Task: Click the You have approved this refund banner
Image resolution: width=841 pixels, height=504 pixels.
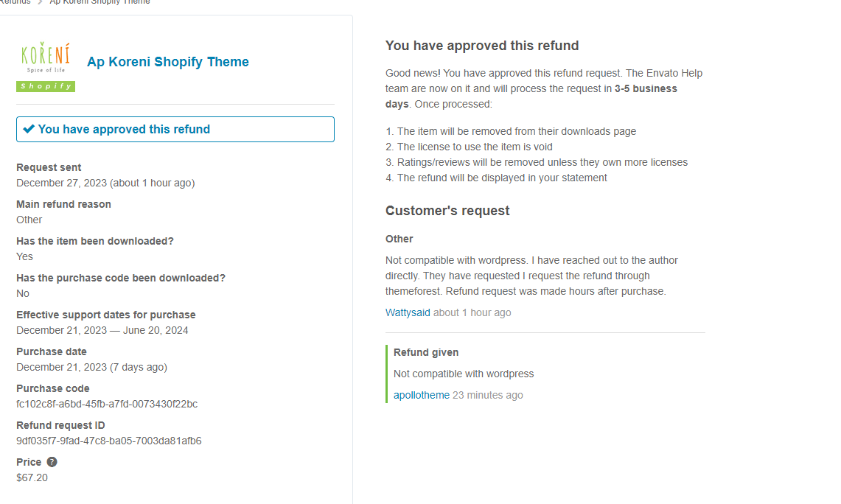Action: [175, 129]
